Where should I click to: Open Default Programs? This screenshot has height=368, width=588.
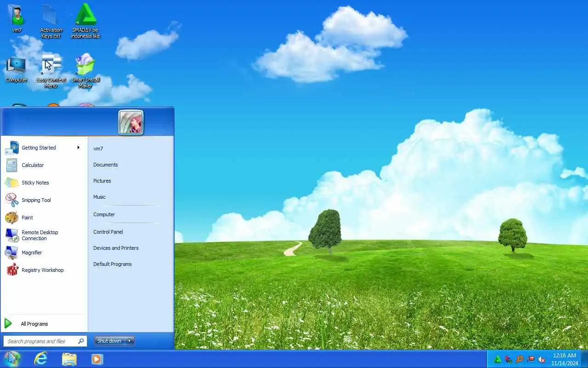click(x=113, y=264)
